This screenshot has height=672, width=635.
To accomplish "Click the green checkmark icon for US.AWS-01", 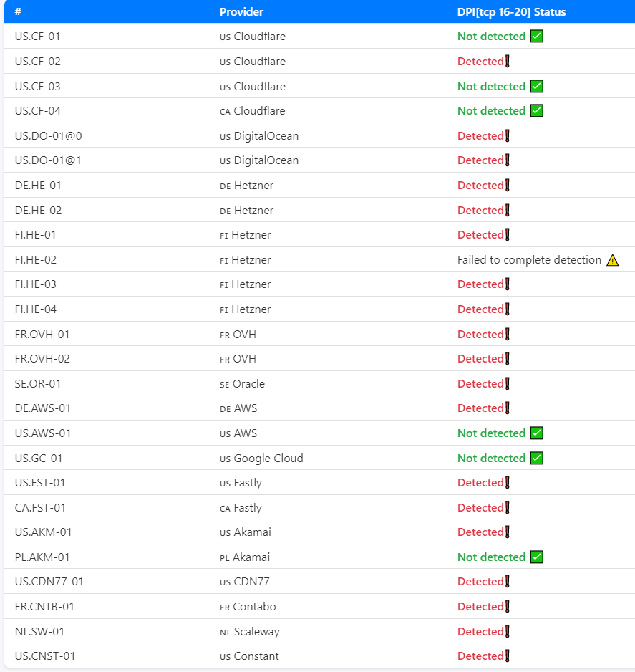I will pyautogui.click(x=536, y=433).
